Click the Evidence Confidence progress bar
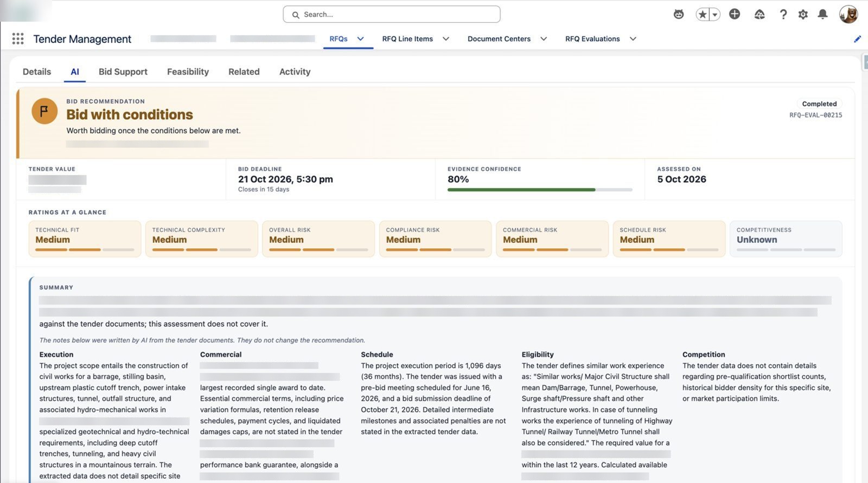 click(x=540, y=190)
